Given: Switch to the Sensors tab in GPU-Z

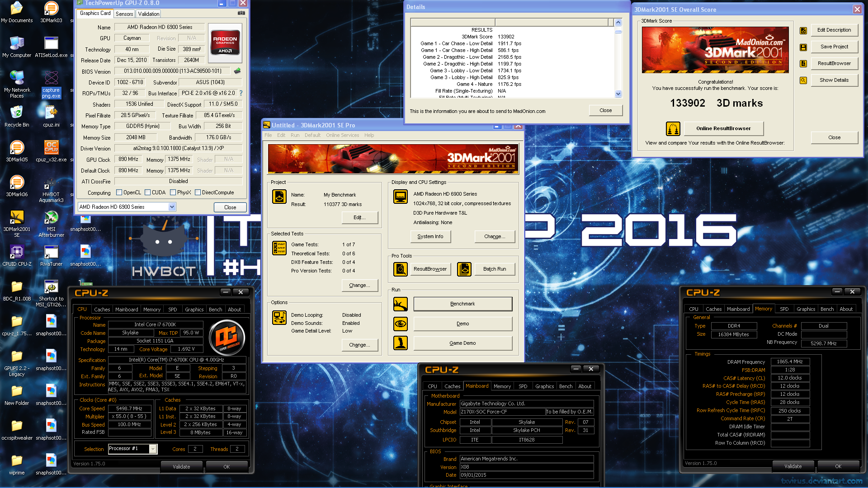Looking at the screenshot, I should [124, 14].
